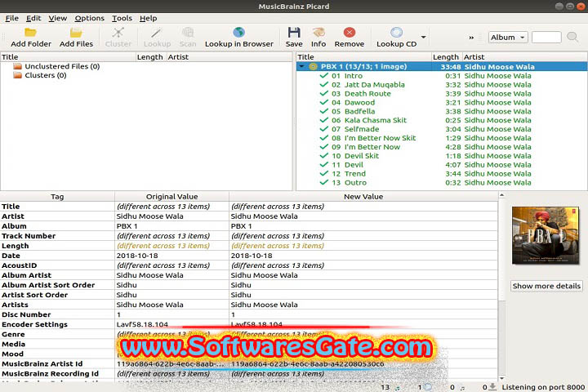This screenshot has width=588, height=392.
Task: Click the search magnifier icon
Action: [572, 37]
